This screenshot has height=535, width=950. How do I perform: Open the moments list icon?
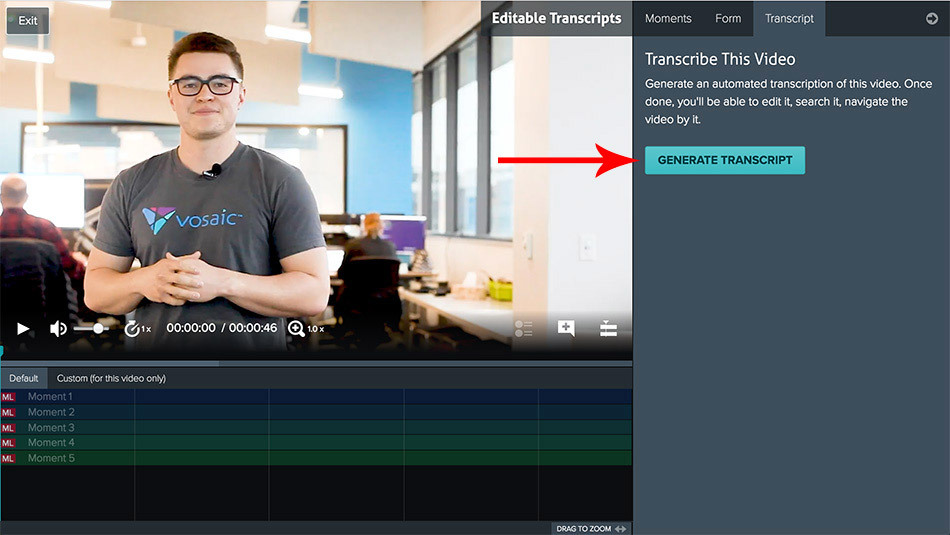coord(523,328)
